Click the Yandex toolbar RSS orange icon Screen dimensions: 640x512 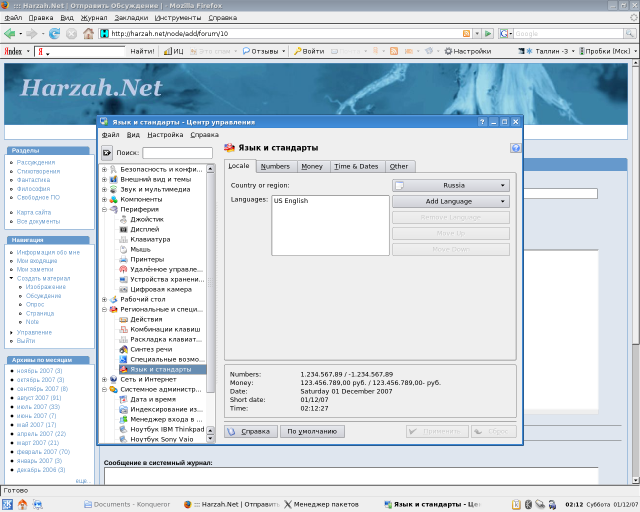394,51
